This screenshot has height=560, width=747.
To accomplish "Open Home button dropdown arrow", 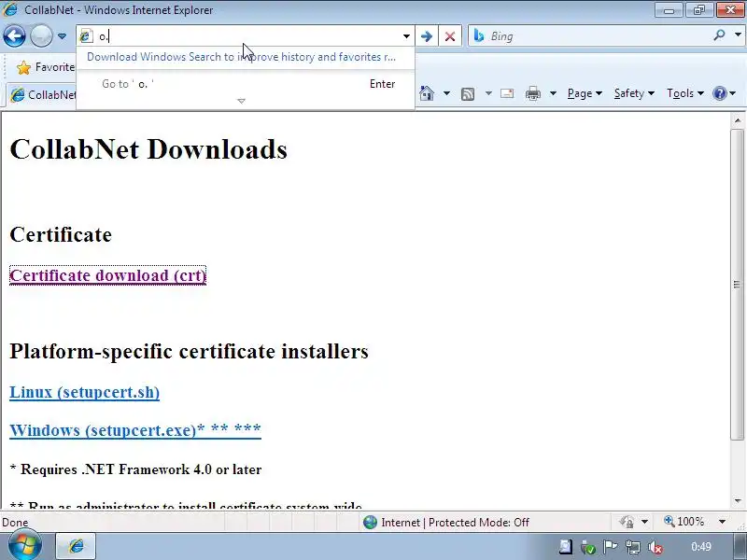I will tap(446, 93).
